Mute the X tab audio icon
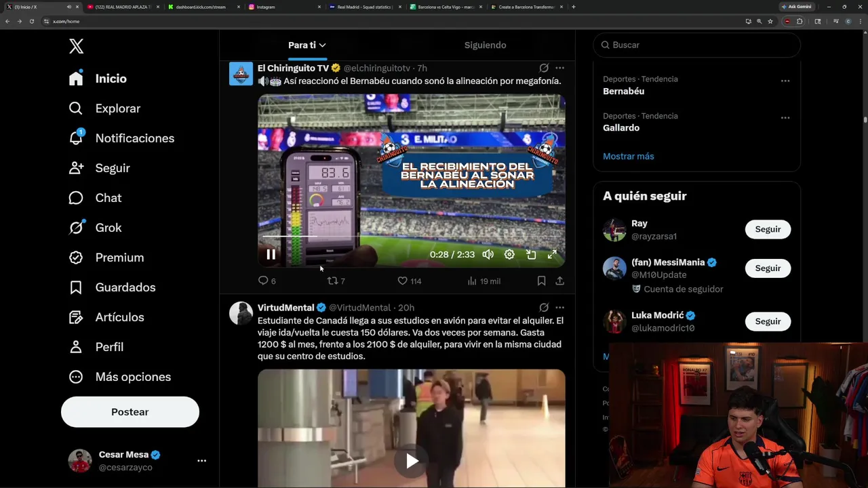868x488 pixels. [x=69, y=7]
